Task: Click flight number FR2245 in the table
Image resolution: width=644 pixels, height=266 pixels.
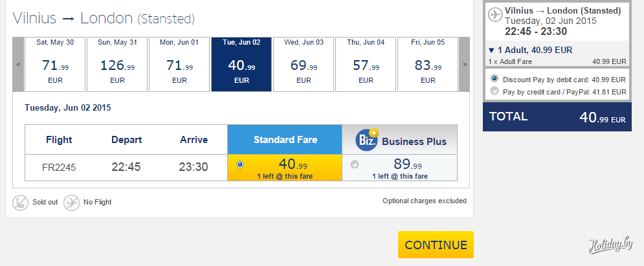Action: (x=59, y=167)
